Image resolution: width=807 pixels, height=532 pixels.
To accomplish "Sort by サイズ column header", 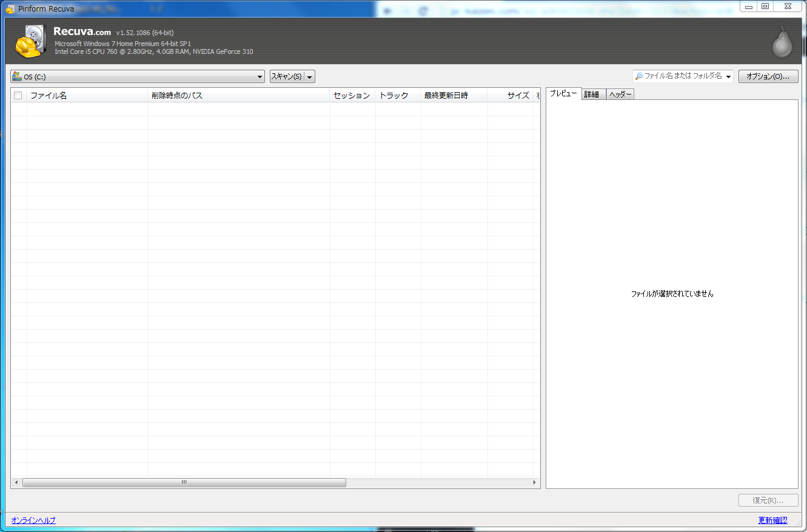I will [x=510, y=95].
